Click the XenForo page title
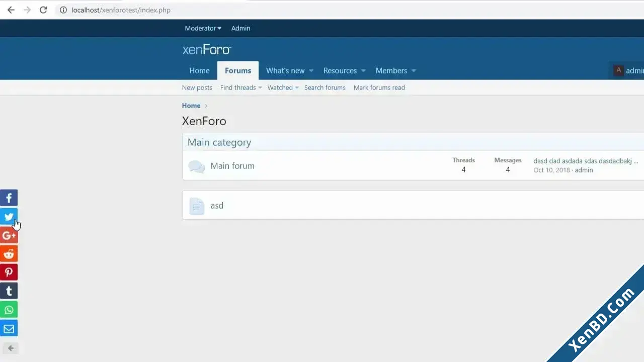The image size is (644, 362). (x=204, y=121)
